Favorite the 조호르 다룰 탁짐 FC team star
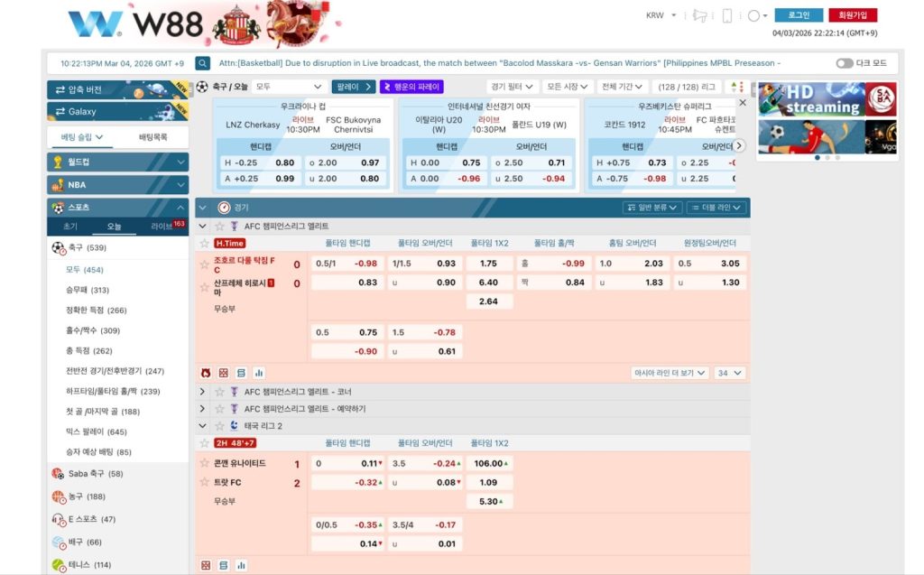This screenshot has width=924, height=575. pyautogui.click(x=205, y=264)
